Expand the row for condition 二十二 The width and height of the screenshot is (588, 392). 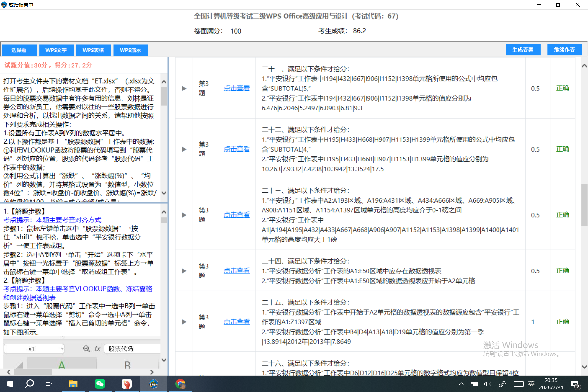pos(184,149)
